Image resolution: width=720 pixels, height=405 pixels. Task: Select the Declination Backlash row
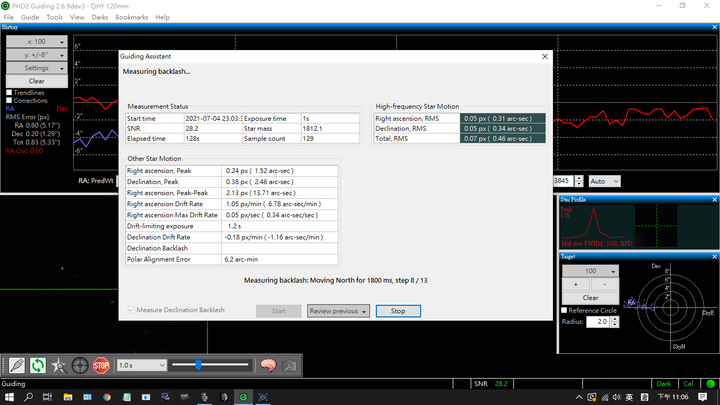[232, 248]
